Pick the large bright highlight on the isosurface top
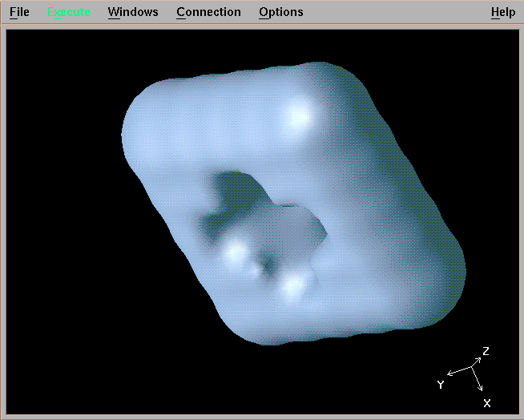The width and height of the screenshot is (524, 420). click(296, 116)
